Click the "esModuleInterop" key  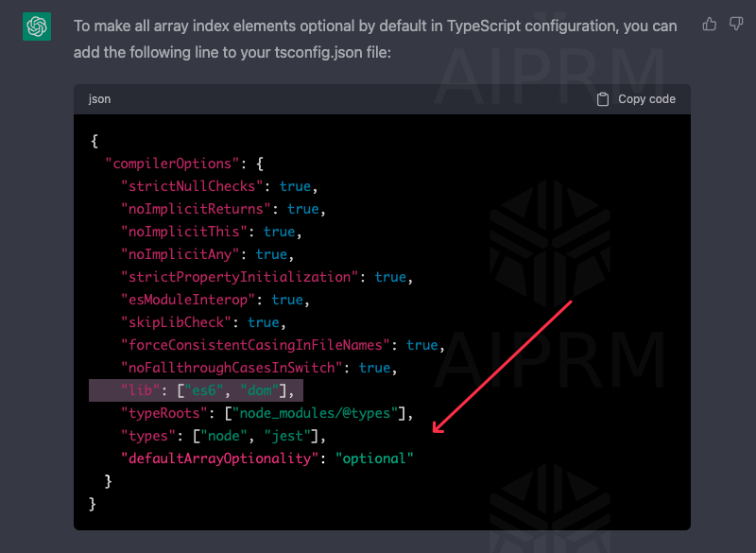(188, 300)
